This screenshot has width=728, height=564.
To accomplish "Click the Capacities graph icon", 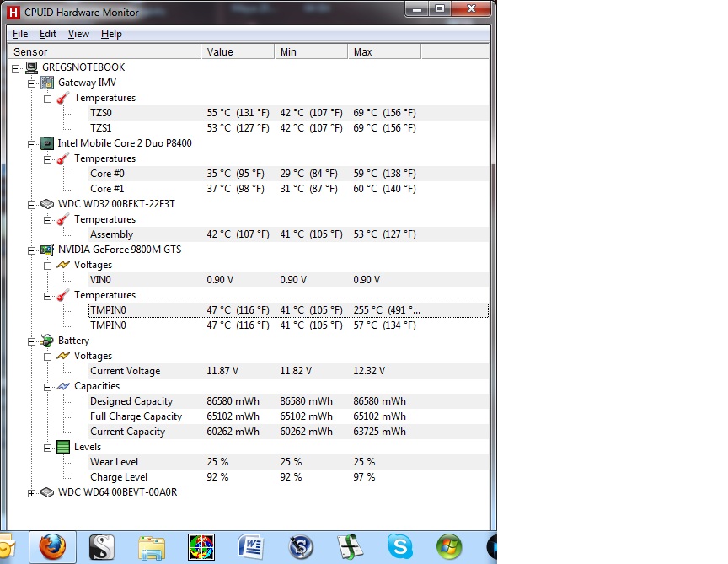I will [63, 386].
